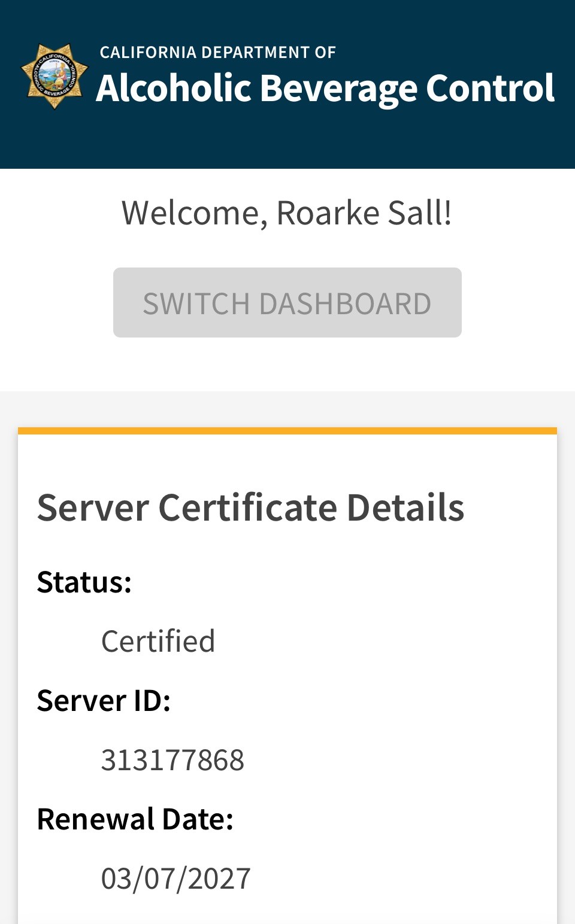This screenshot has height=924, width=575.
Task: Click the word Details in the card heading
Action: (x=405, y=508)
